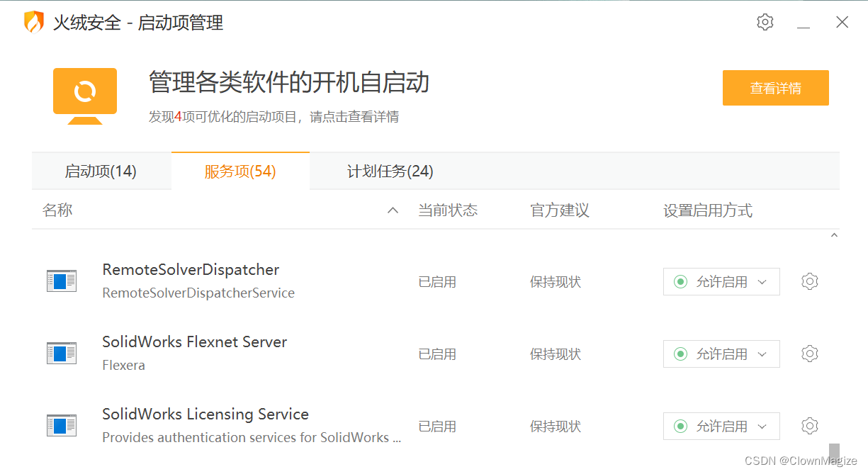Switch to 启动项(14) tab

point(101,171)
